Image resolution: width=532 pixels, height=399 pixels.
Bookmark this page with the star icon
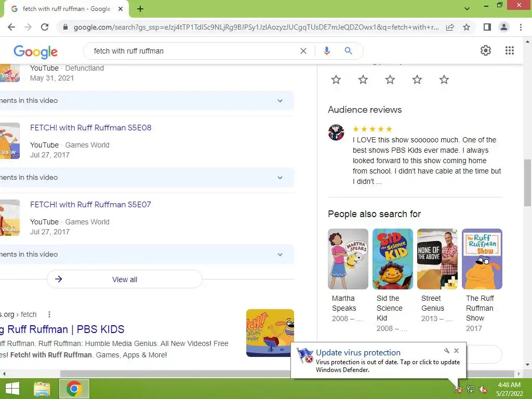[467, 27]
